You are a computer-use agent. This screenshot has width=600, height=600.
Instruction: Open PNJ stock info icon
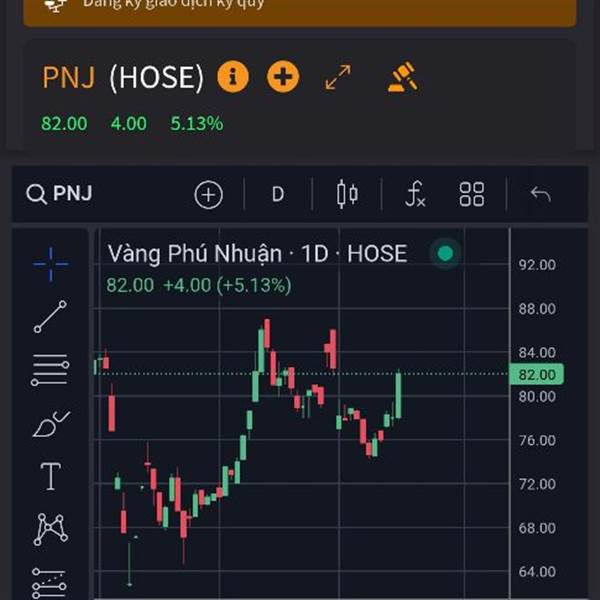coord(233,77)
